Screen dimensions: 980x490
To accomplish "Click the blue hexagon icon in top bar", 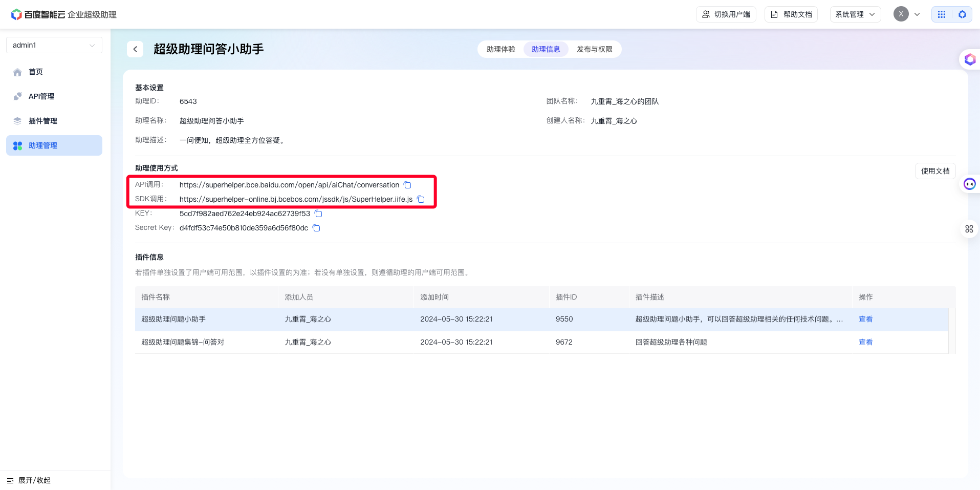I will point(962,14).
